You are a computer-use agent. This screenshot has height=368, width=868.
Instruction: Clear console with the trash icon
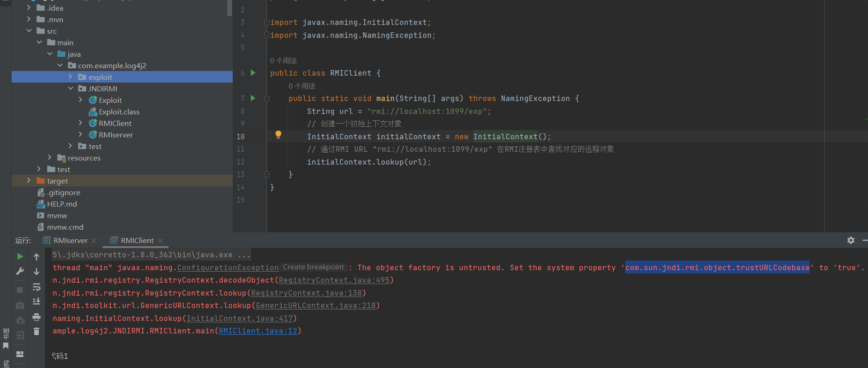[x=36, y=331]
